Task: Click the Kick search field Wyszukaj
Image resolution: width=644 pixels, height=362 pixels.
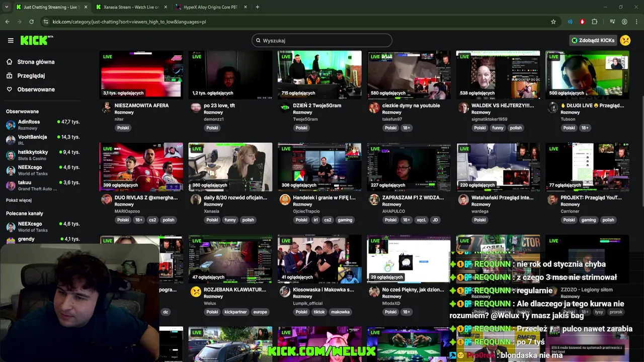Action: 322,40
